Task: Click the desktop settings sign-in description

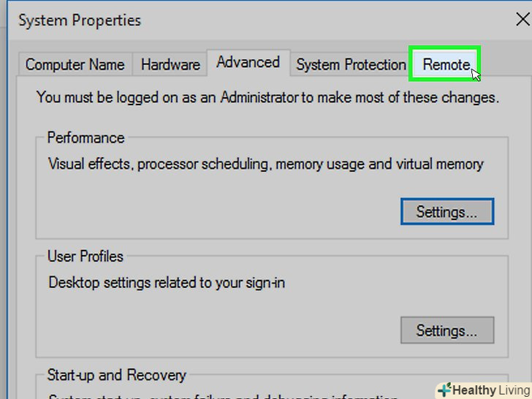Action: [x=167, y=281]
